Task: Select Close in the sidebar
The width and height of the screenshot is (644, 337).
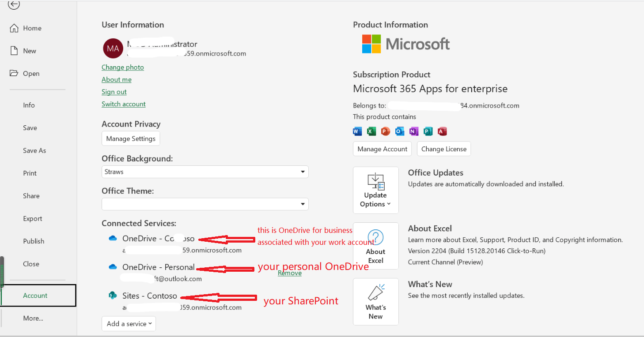Action: point(31,264)
